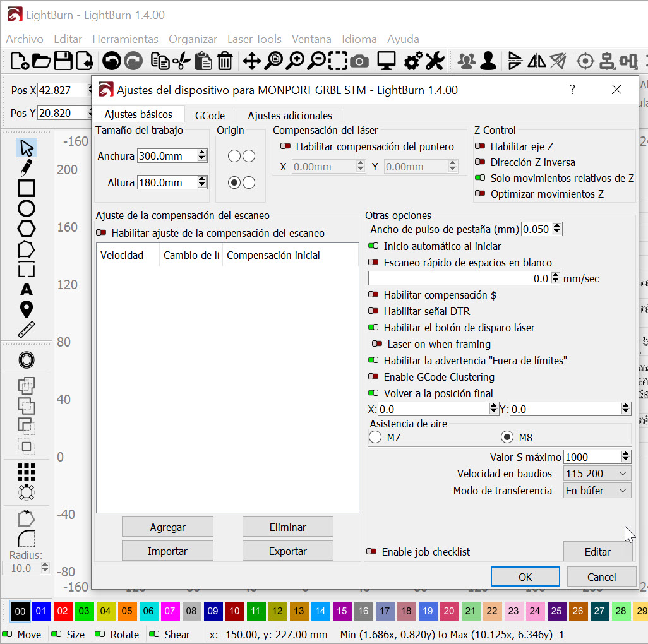Paste using the clipboard icon
The width and height of the screenshot is (648, 644).
[x=203, y=61]
